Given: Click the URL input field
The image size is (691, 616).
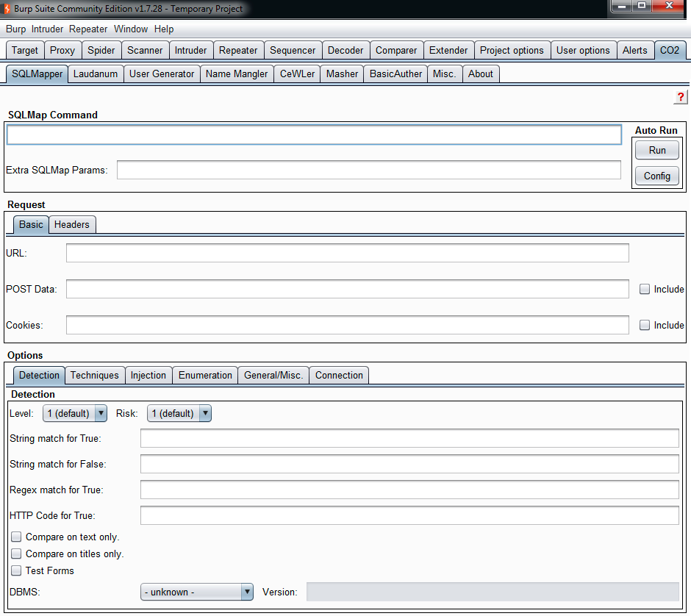Looking at the screenshot, I should pos(348,253).
